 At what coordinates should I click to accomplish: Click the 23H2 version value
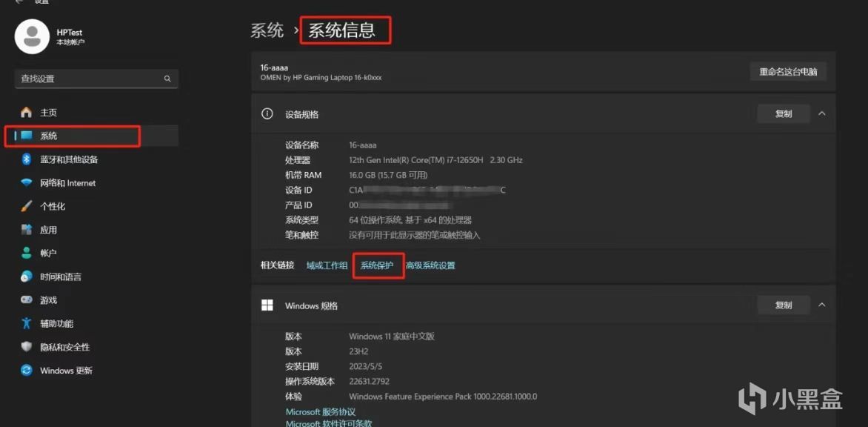[x=358, y=351]
